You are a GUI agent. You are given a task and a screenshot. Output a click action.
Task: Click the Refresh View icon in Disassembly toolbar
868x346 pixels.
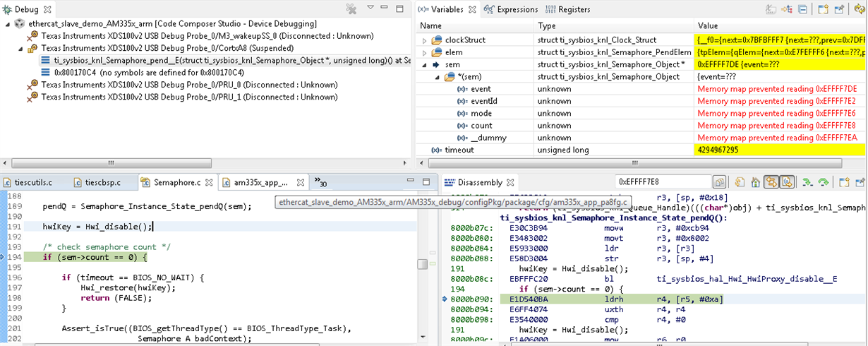tap(740, 181)
